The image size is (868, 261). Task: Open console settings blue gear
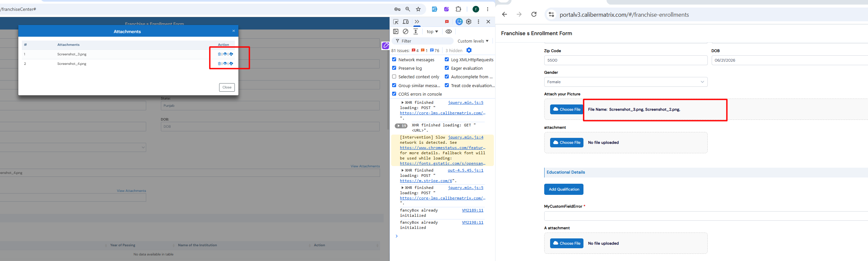469,50
